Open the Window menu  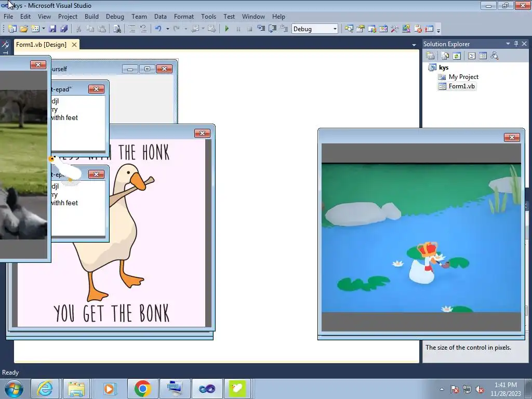(254, 16)
